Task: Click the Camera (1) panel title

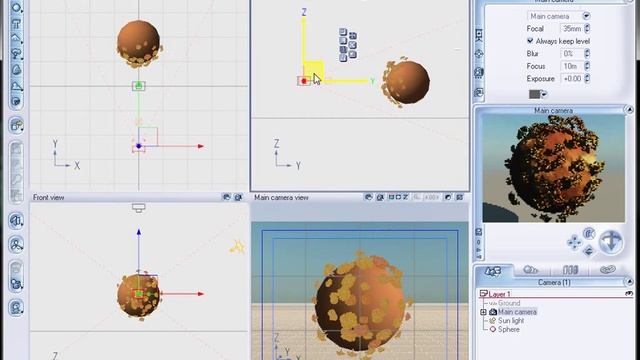Action: pos(554,282)
